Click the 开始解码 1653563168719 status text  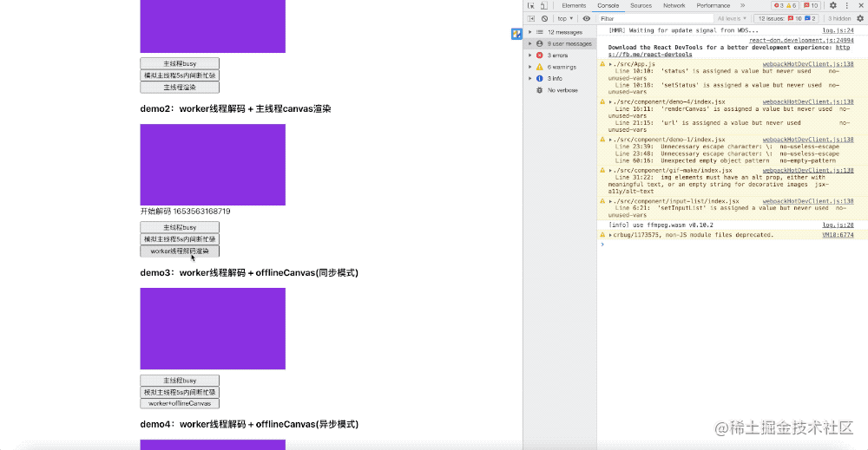[x=185, y=212]
